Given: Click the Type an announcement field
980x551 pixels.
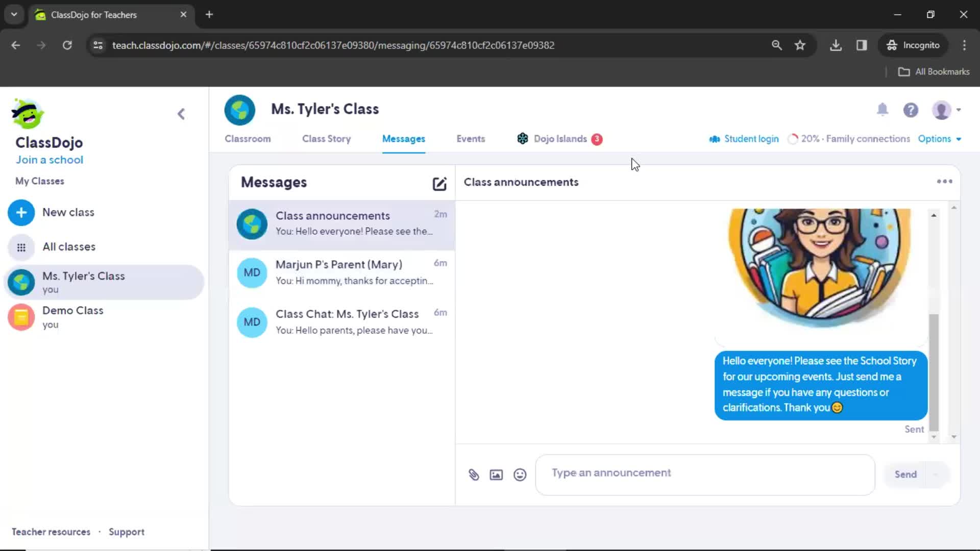Looking at the screenshot, I should (705, 474).
